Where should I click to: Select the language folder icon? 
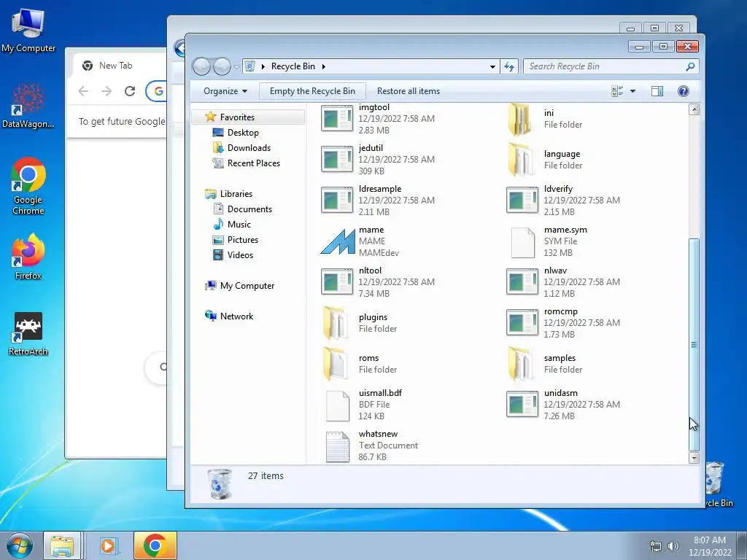520,160
